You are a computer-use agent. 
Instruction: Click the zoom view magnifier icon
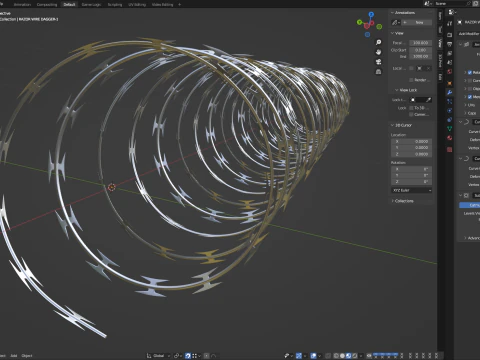[x=379, y=42]
